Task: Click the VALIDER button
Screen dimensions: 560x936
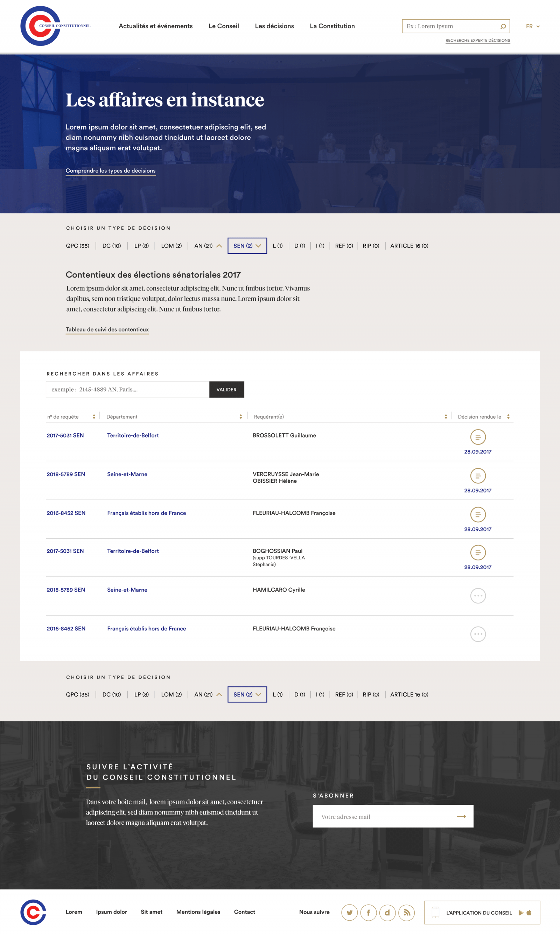Action: pyautogui.click(x=226, y=390)
